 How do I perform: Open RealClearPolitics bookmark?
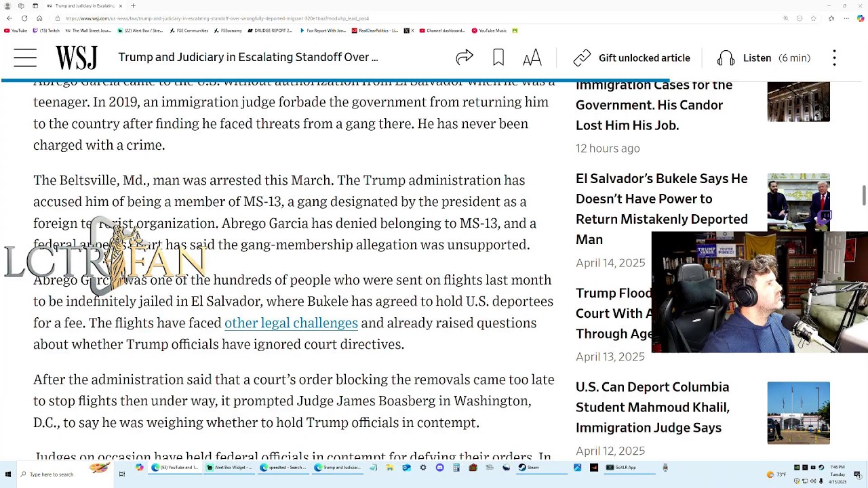tap(375, 30)
